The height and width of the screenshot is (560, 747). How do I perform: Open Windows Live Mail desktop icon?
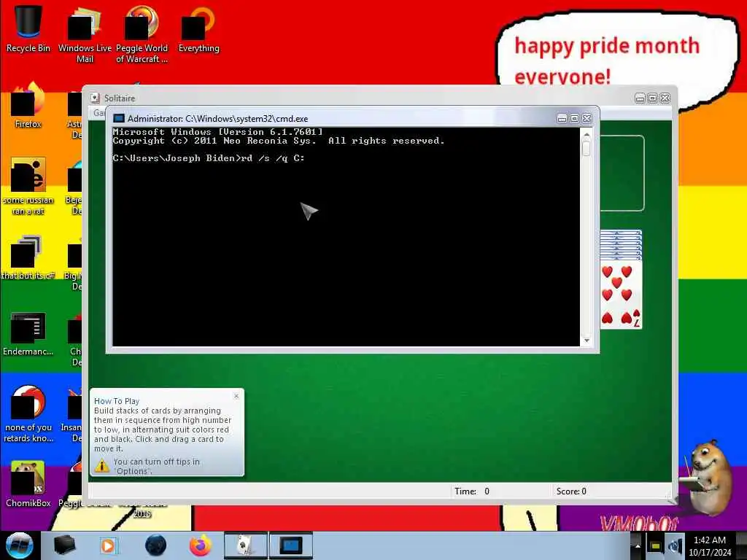[85, 34]
